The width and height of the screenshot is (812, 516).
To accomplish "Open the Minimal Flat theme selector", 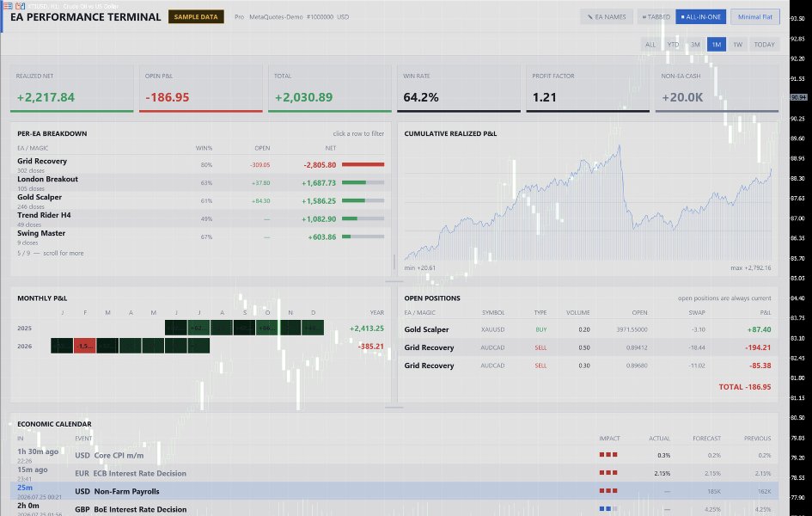I will point(755,16).
